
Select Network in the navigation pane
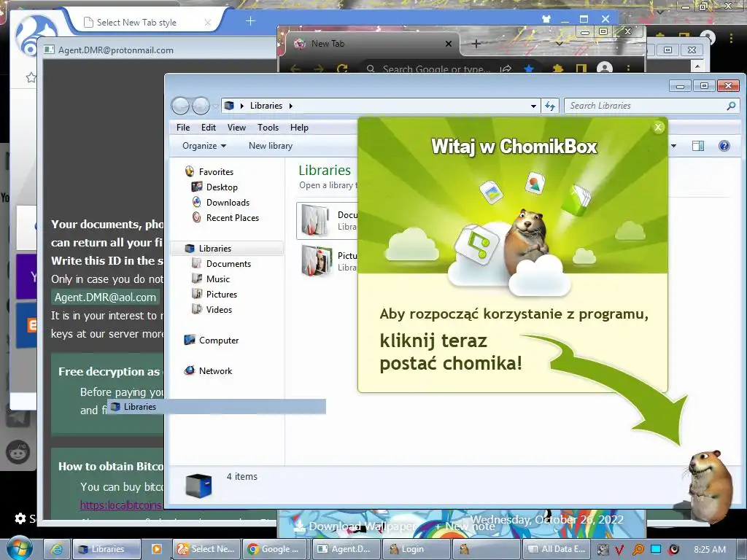215,371
